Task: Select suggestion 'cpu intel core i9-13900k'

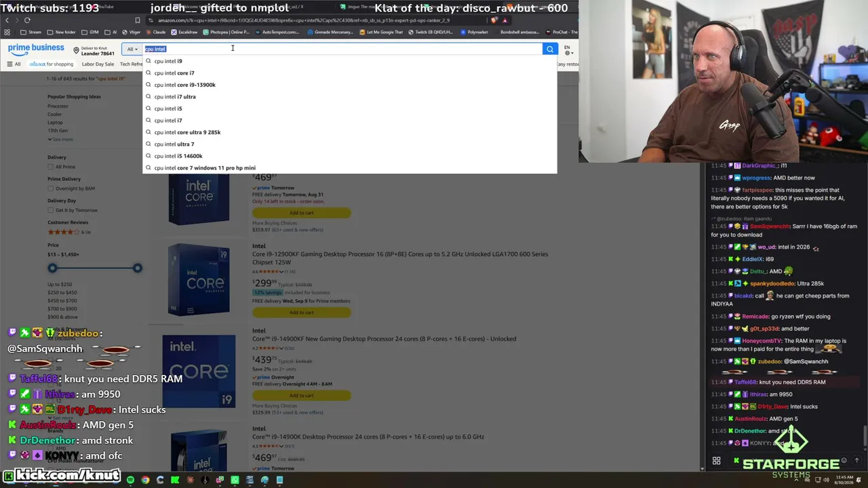Action: (349, 85)
